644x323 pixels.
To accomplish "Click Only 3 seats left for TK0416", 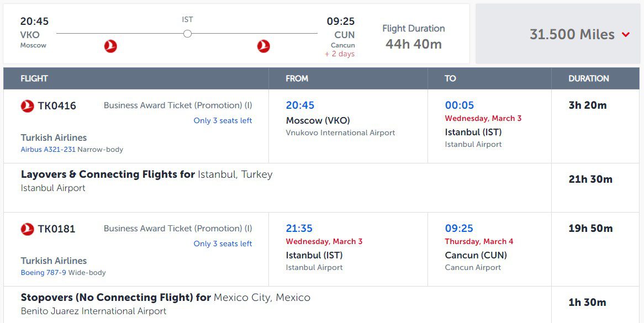I will pos(223,121).
